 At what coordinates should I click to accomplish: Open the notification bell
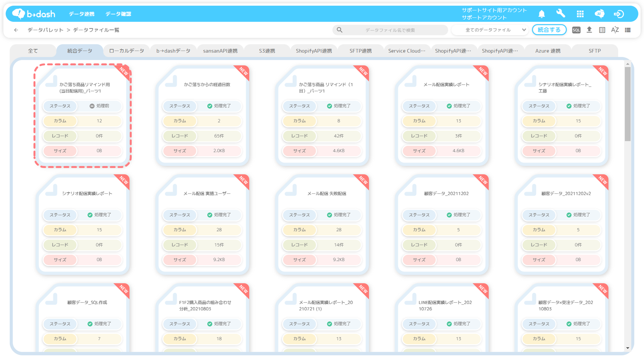542,14
